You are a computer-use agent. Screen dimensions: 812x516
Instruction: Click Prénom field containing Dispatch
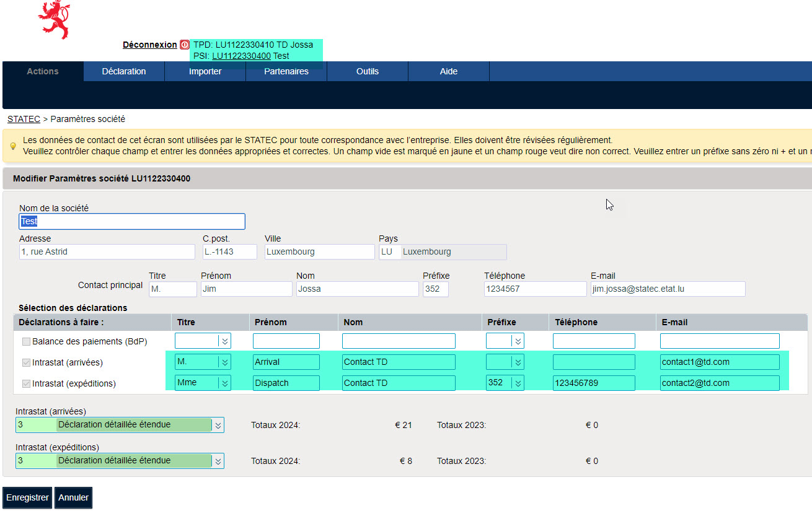(x=286, y=383)
